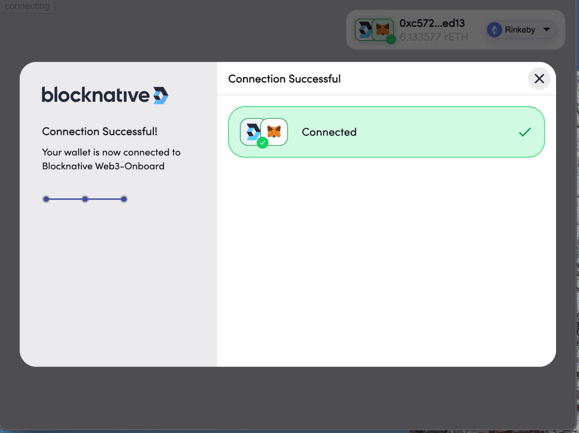Open the Rinkeby network dropdown
The image size is (579, 433).
(521, 30)
